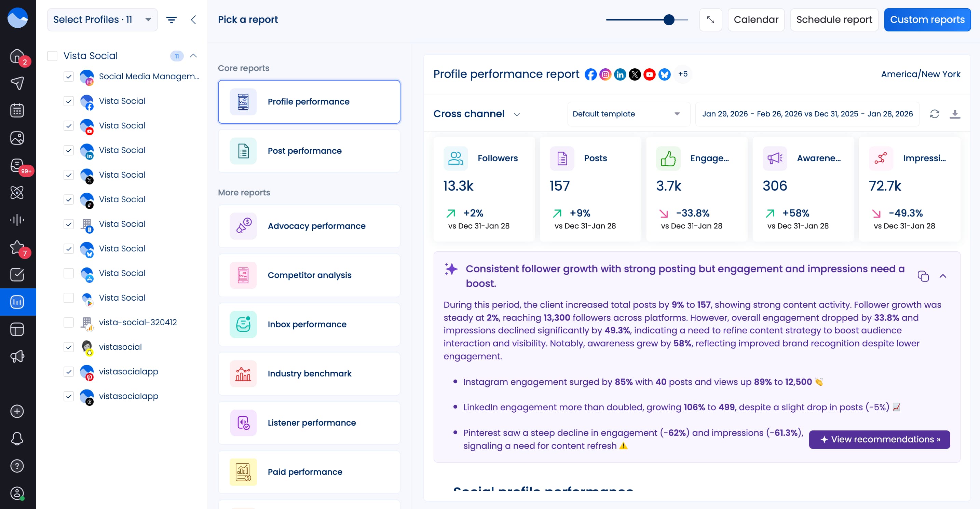Click the download icon next to date range
980x509 pixels.
point(955,114)
